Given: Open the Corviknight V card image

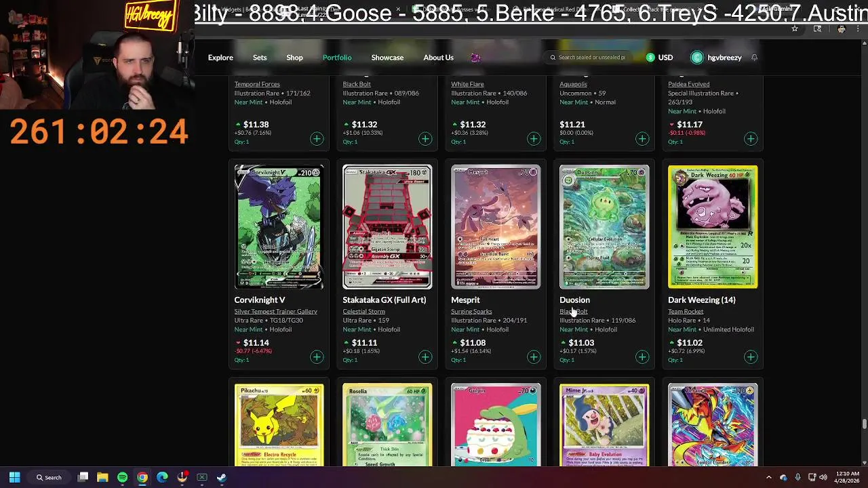Looking at the screenshot, I should point(279,227).
